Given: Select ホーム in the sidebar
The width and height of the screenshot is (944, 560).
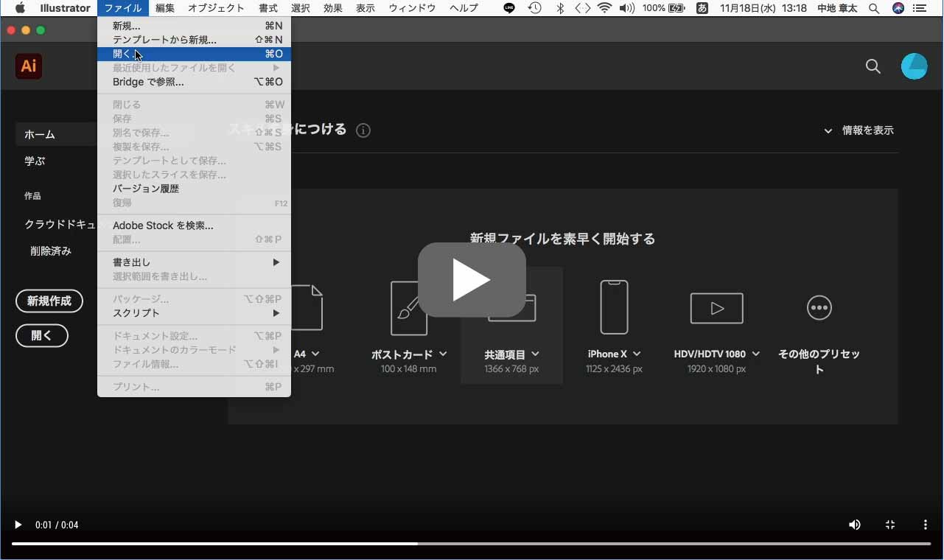Looking at the screenshot, I should click(40, 134).
